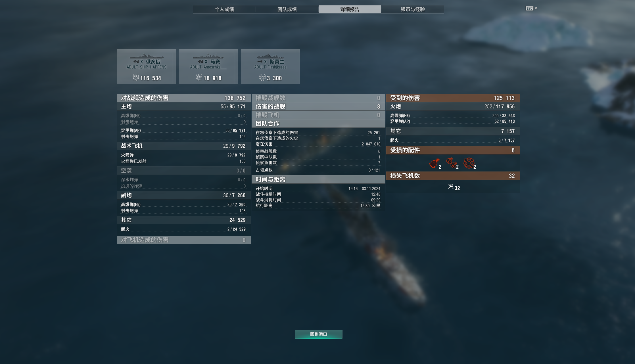Select the 马赛 ship damage card
635x364 pixels.
point(208,67)
